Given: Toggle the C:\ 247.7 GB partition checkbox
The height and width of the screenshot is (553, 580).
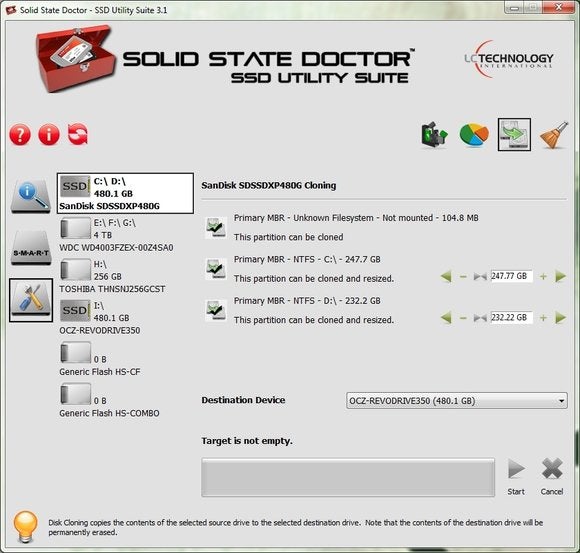Looking at the screenshot, I should tap(216, 269).
